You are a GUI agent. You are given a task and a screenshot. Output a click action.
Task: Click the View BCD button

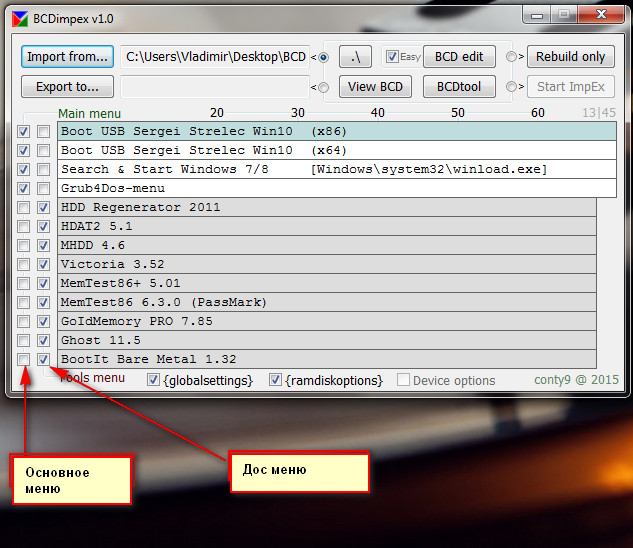375,86
